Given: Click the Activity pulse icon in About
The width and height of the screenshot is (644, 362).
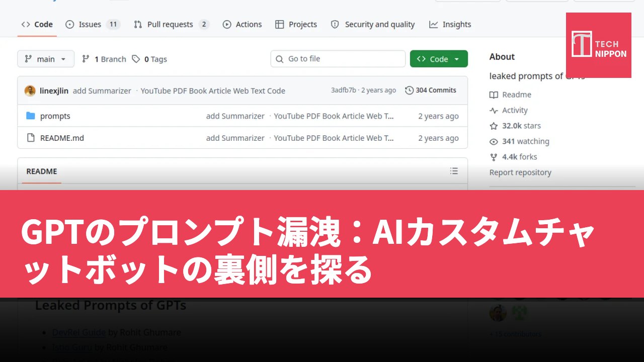Looking at the screenshot, I should coord(494,110).
